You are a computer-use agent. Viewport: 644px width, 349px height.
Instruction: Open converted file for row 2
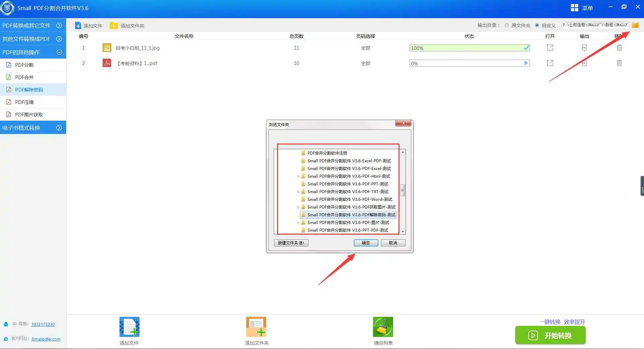pos(550,63)
